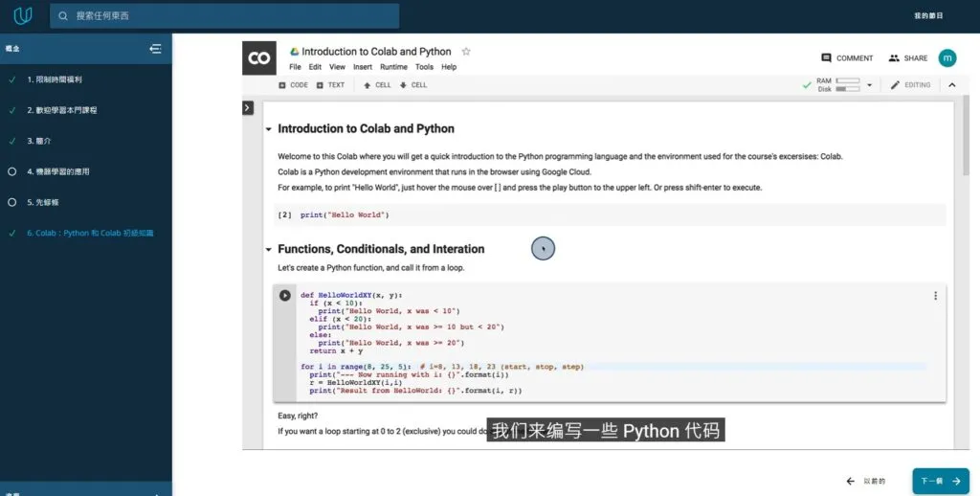The image size is (980, 496).
Task: Click the blue next button
Action: pyautogui.click(x=941, y=481)
